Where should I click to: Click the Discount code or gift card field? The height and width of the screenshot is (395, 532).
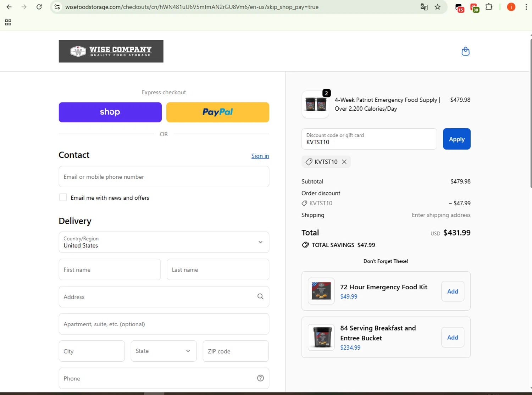[x=369, y=139]
